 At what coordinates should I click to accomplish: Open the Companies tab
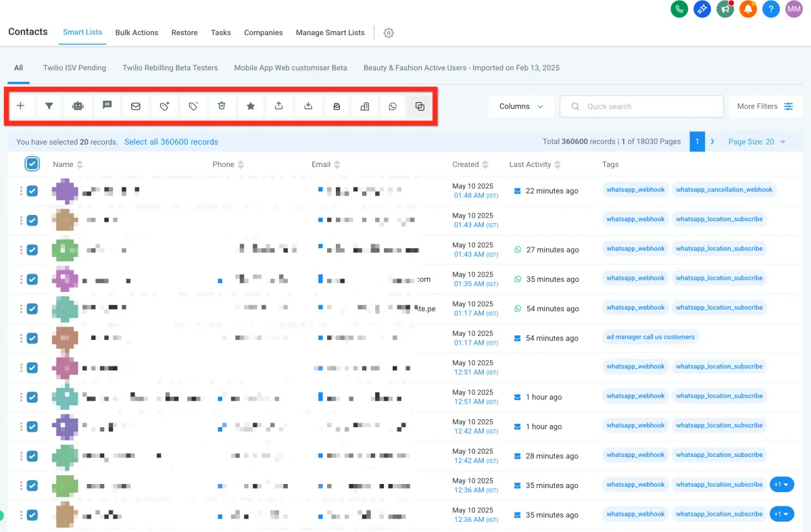[x=264, y=32]
